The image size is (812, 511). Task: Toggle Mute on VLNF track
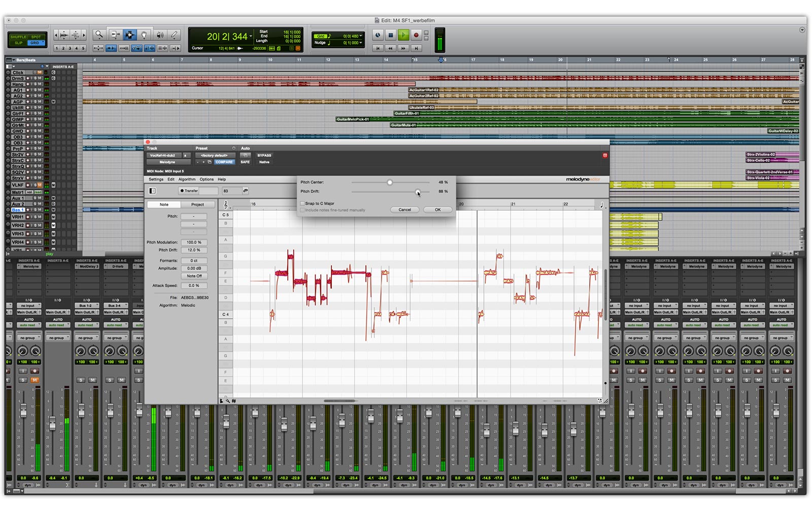39,185
